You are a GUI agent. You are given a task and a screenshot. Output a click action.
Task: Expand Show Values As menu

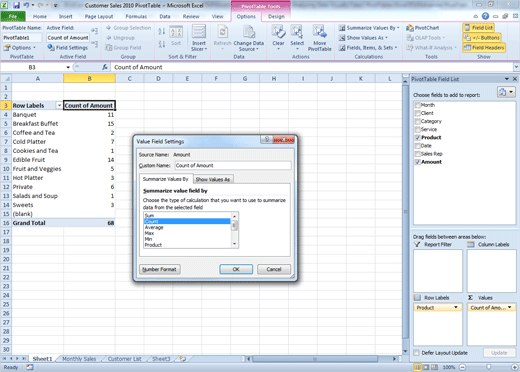[x=364, y=38]
